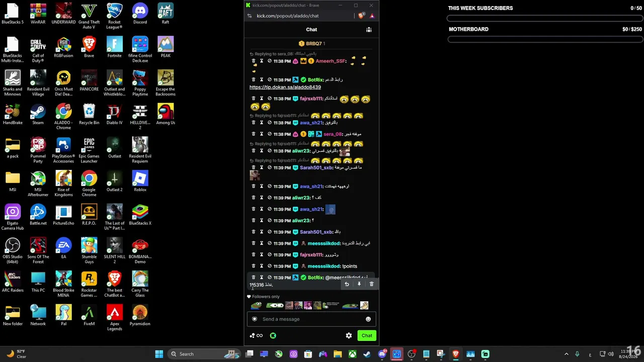
Task: Open image thumbnail under Sarah501_sxb's 11:38 message
Action: point(255,175)
